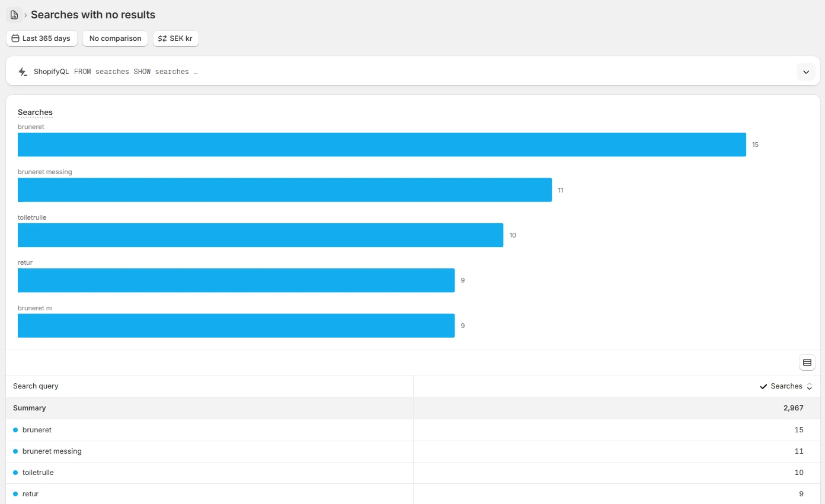
Task: Click the Searches sort arrows icon
Action: (810, 387)
